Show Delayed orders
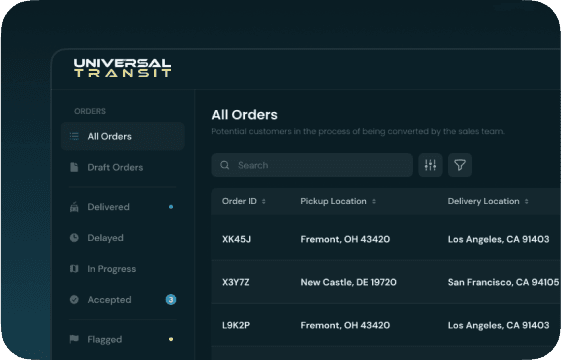561x360 pixels. 106,238
